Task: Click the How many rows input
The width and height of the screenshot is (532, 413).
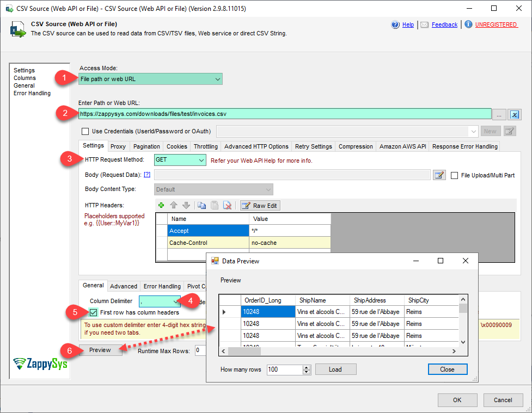Action: (285, 369)
